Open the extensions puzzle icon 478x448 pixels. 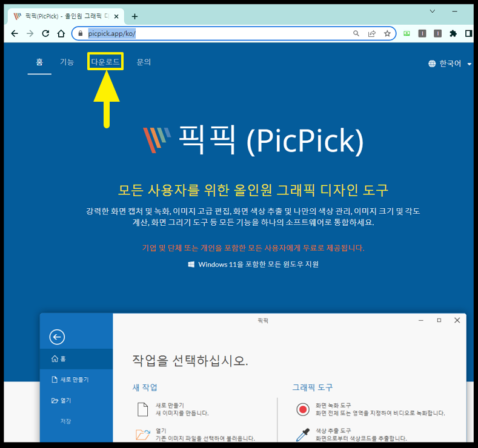[x=453, y=33]
